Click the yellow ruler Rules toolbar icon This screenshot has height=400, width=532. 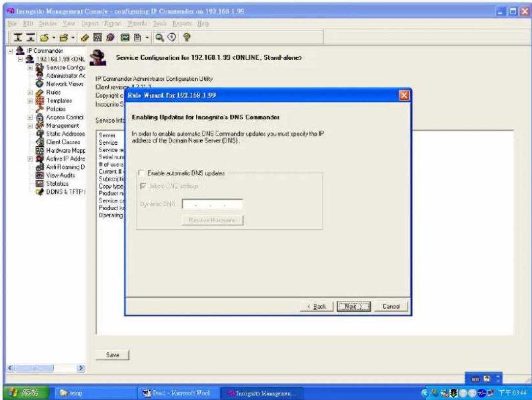[x=85, y=38]
